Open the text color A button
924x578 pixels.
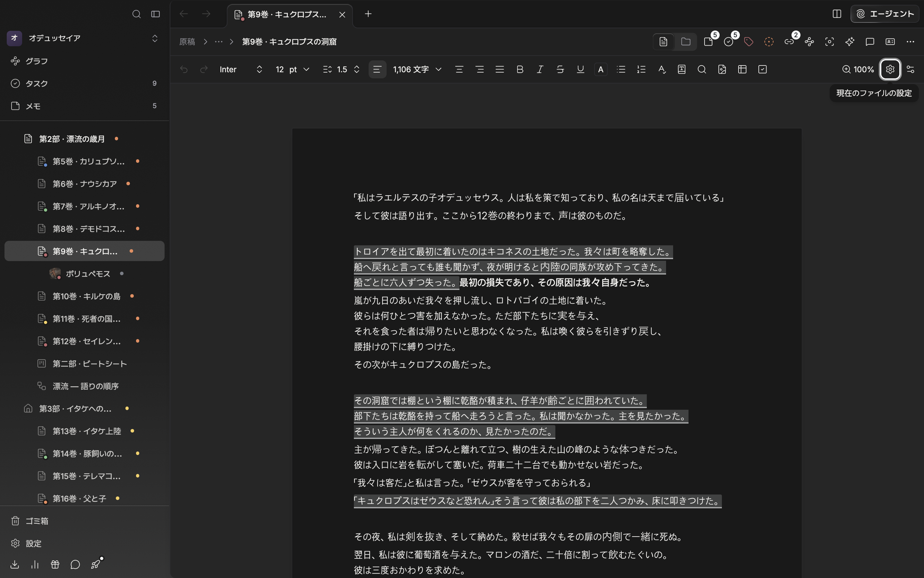click(601, 69)
